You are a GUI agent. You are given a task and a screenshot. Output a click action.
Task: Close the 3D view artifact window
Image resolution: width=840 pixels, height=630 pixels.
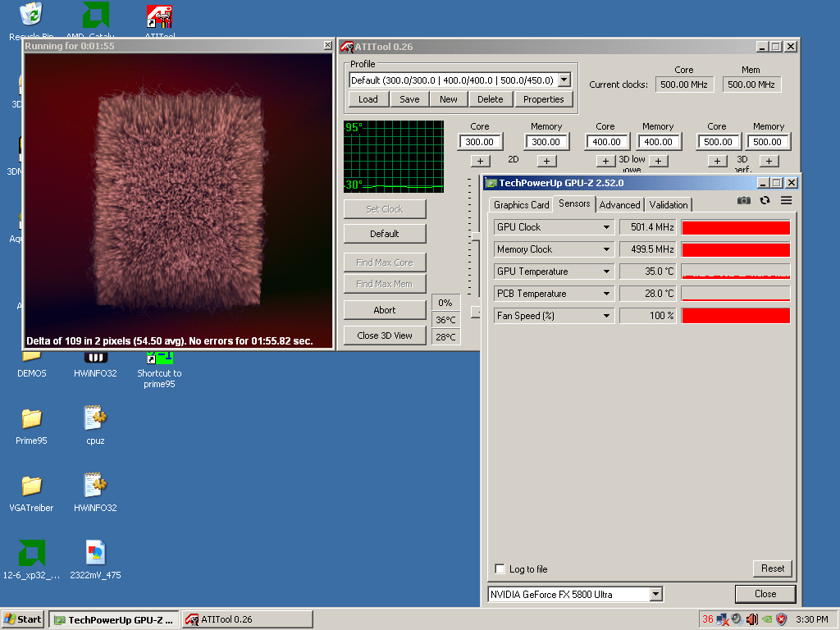pyautogui.click(x=328, y=46)
